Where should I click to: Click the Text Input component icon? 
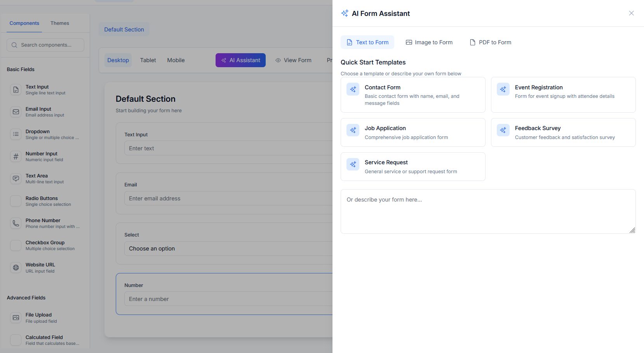click(16, 90)
